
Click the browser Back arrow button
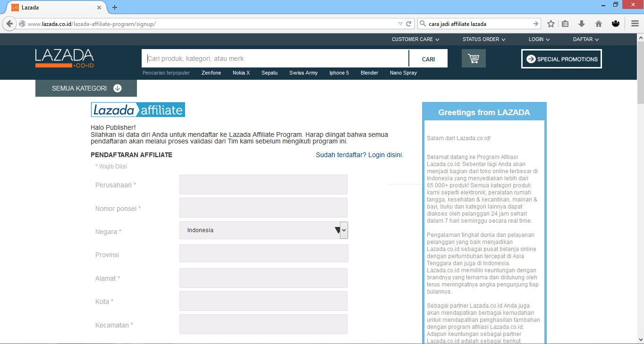point(9,24)
